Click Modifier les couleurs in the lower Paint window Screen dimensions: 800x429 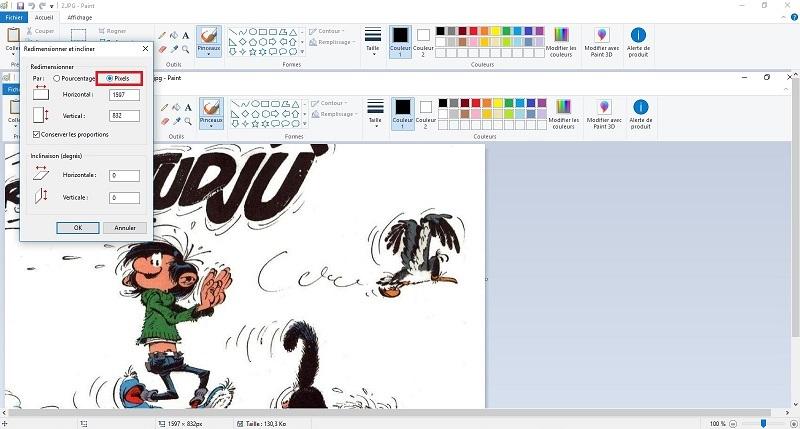[563, 114]
